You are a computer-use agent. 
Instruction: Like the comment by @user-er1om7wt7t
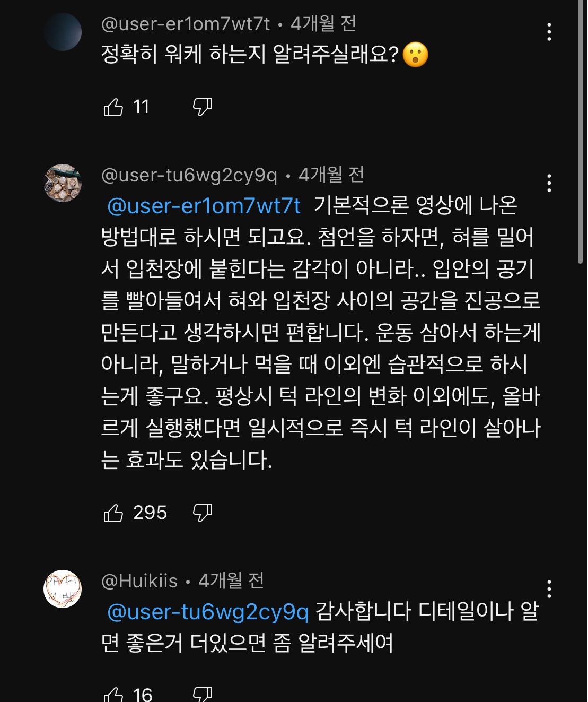(x=113, y=107)
